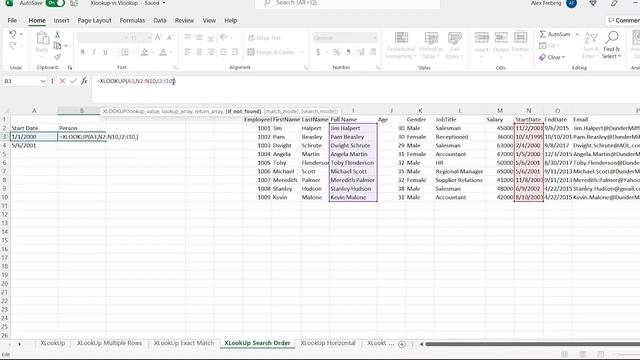Click the Merge & Center button
The image size is (640, 360).
point(271,52)
